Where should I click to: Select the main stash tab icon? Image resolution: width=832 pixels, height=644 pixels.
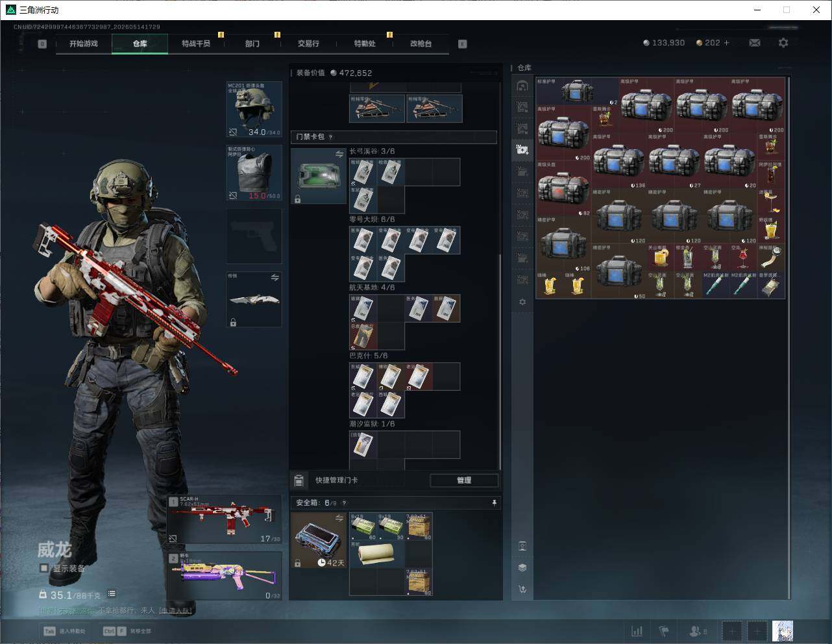click(x=522, y=86)
